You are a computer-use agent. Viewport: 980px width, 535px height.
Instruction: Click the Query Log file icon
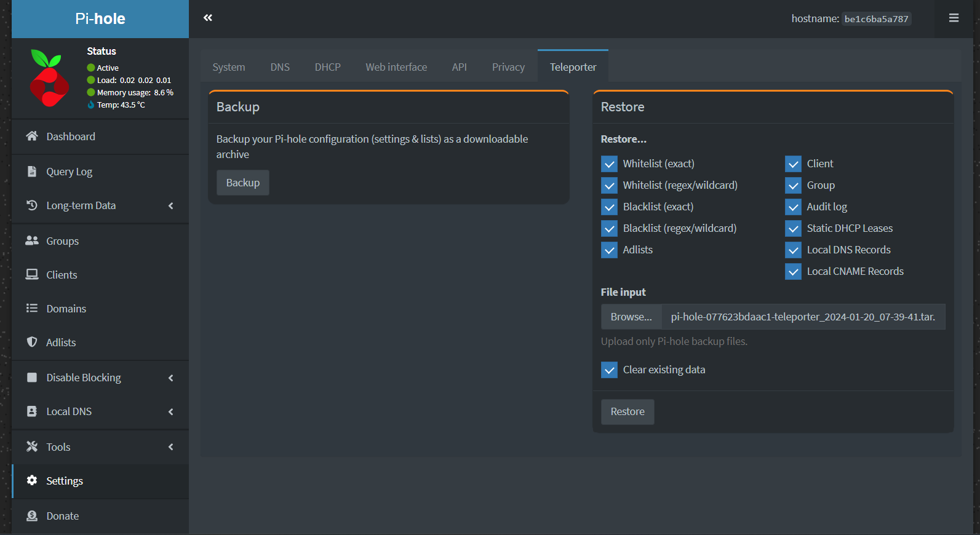(x=32, y=171)
